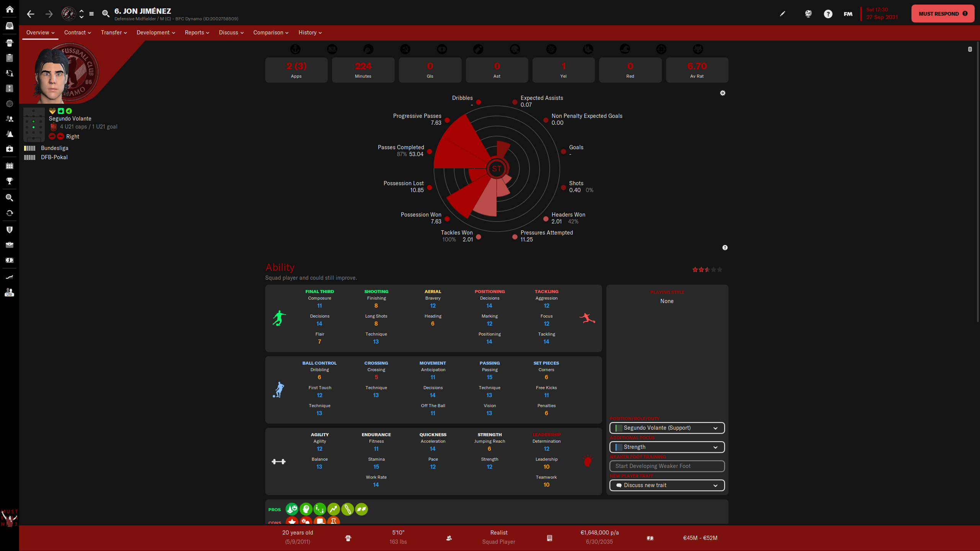The width and height of the screenshot is (980, 551).
Task: Open the Scouting magnifying glass in sidebar
Action: pos(10,198)
